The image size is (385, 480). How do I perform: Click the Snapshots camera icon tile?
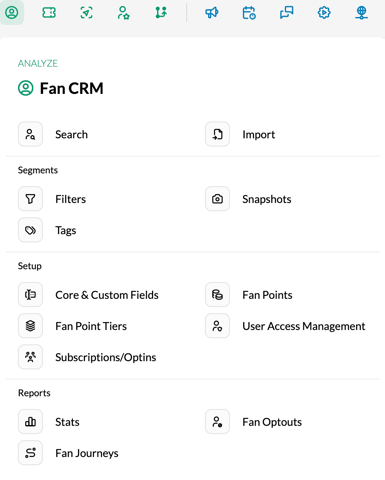pyautogui.click(x=217, y=199)
